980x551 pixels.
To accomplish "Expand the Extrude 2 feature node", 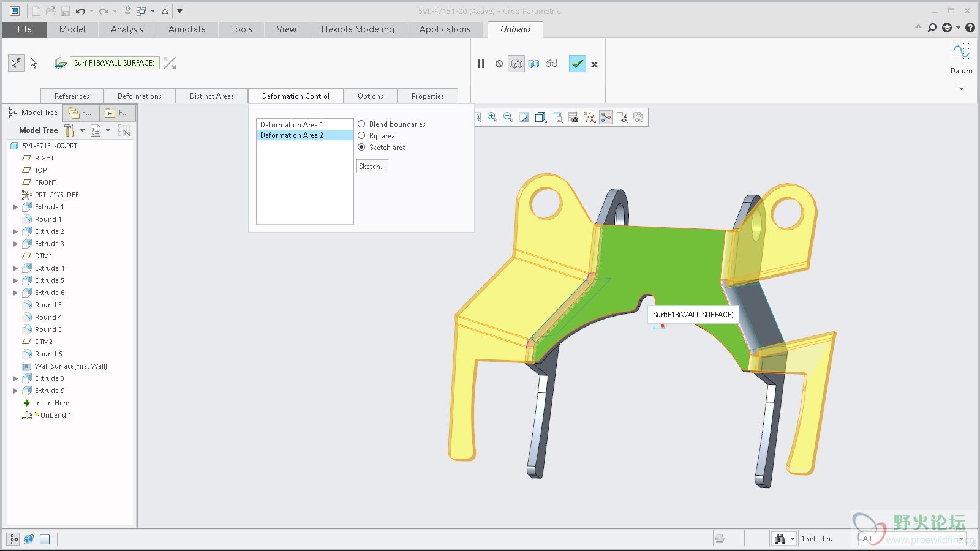I will click(16, 231).
